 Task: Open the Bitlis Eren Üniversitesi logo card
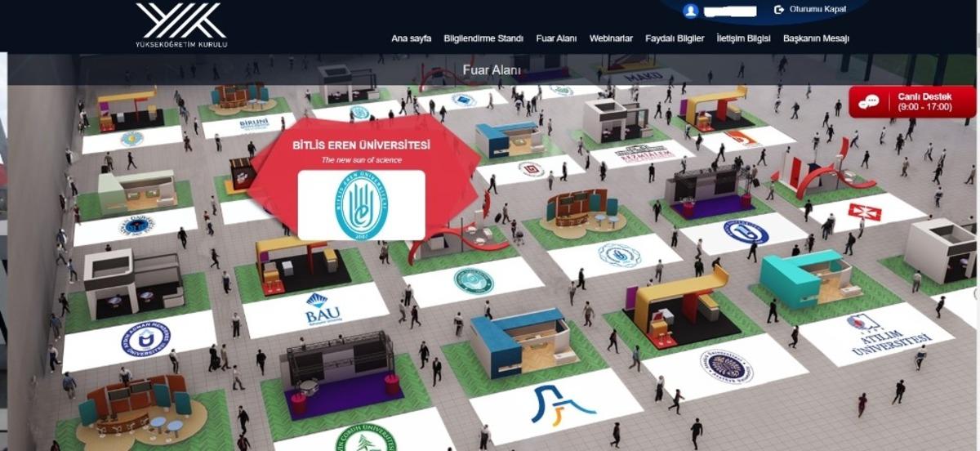click(361, 205)
